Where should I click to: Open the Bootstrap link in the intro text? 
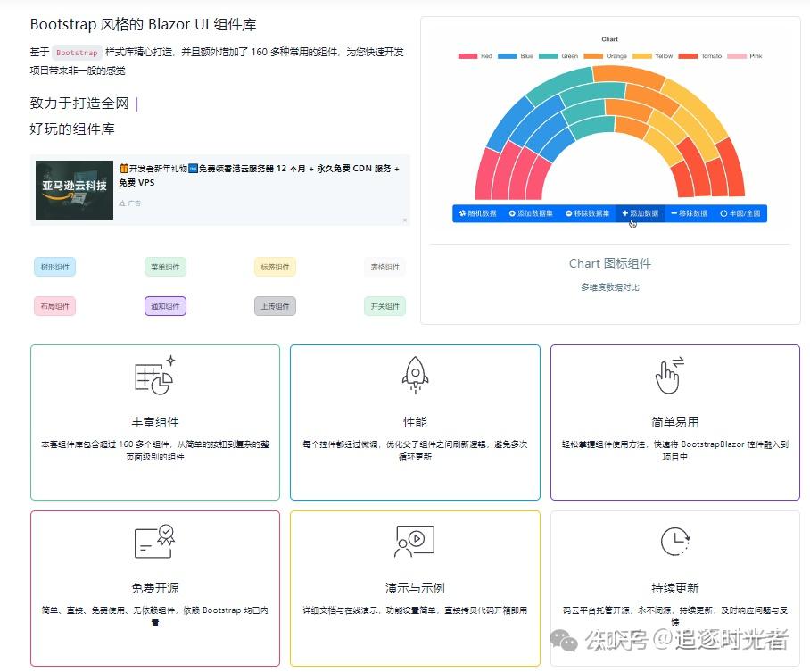click(75, 53)
